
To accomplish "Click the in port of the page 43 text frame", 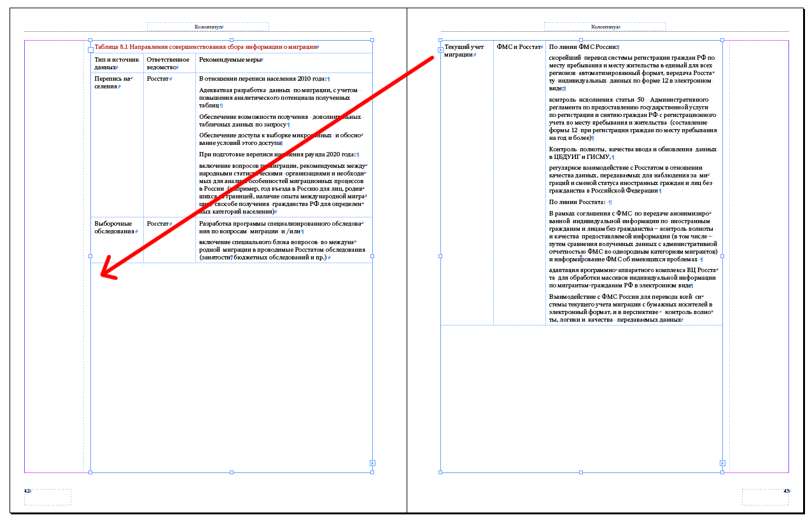I will point(440,50).
